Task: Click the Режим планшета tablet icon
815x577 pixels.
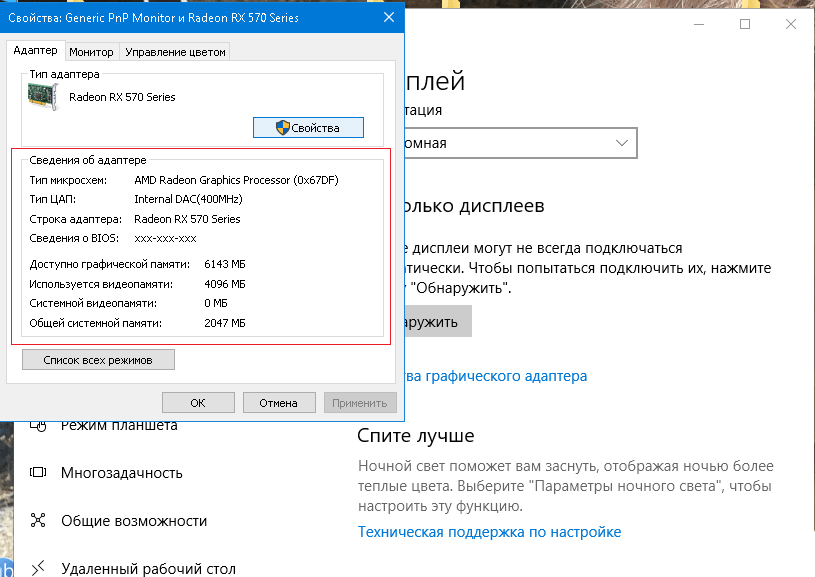Action: [x=38, y=425]
